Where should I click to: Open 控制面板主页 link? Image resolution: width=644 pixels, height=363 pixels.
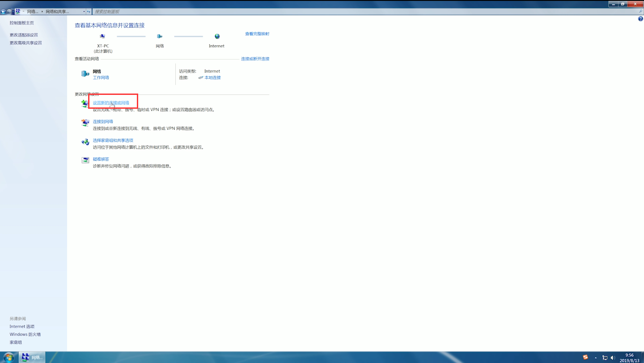click(22, 23)
